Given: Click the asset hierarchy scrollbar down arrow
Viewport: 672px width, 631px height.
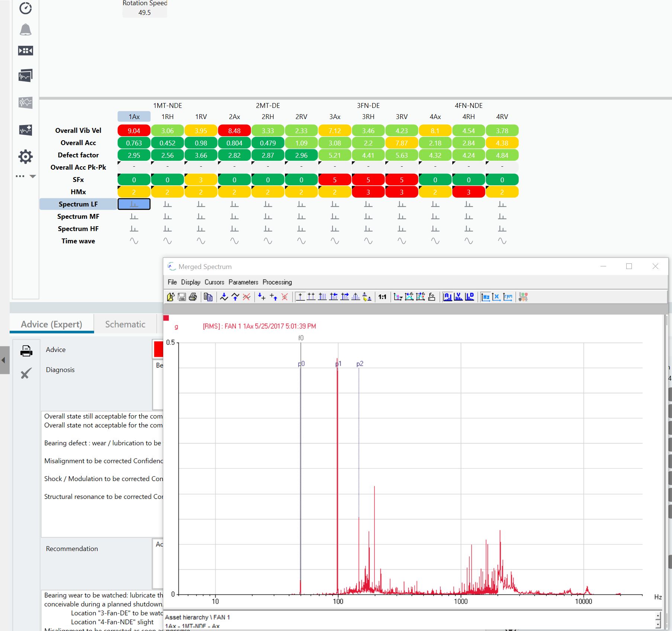Looking at the screenshot, I should (x=658, y=624).
